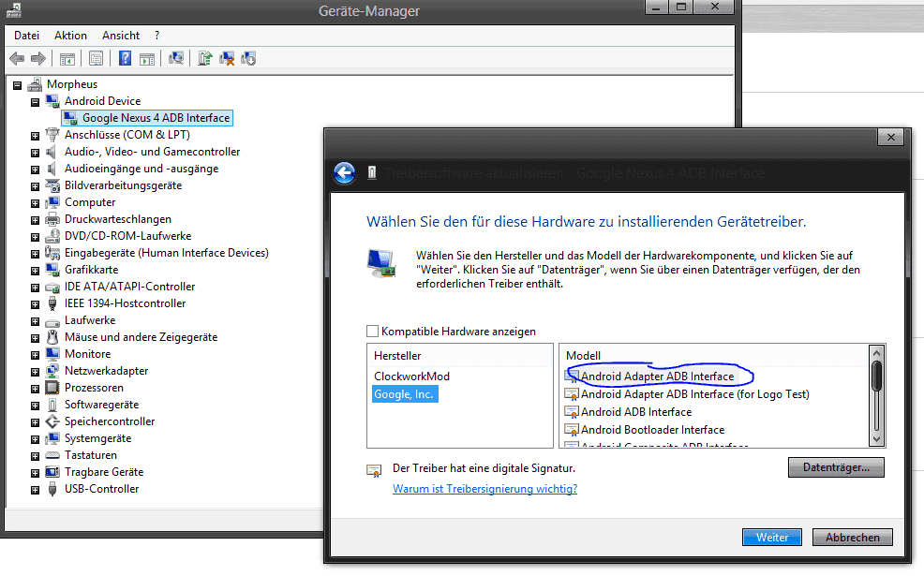
Task: Close the driver update dialog
Action: click(x=890, y=138)
